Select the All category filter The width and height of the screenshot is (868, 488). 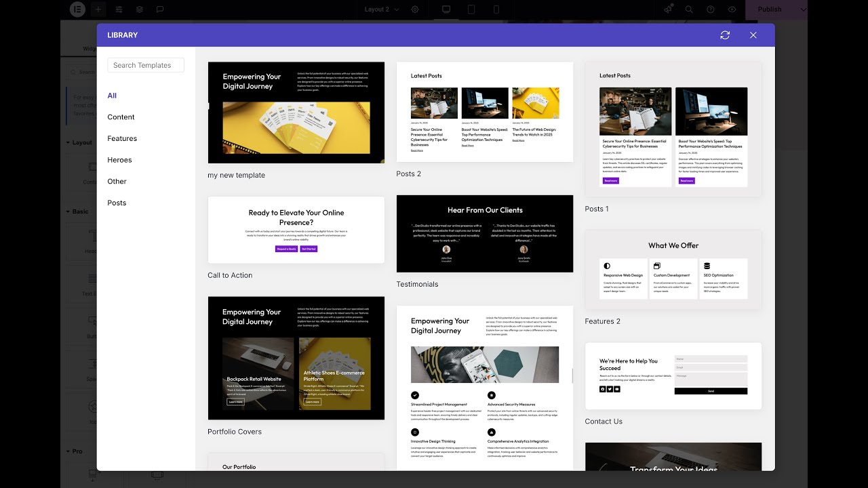(x=112, y=96)
